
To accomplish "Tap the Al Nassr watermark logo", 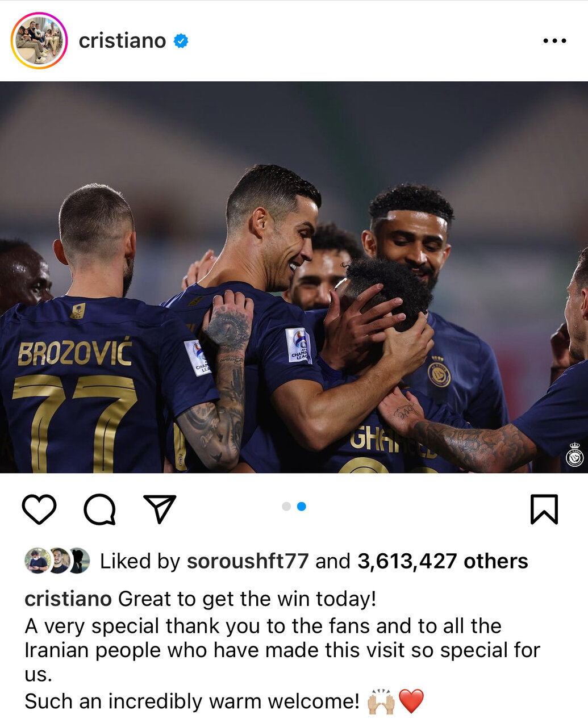I will tap(575, 455).
